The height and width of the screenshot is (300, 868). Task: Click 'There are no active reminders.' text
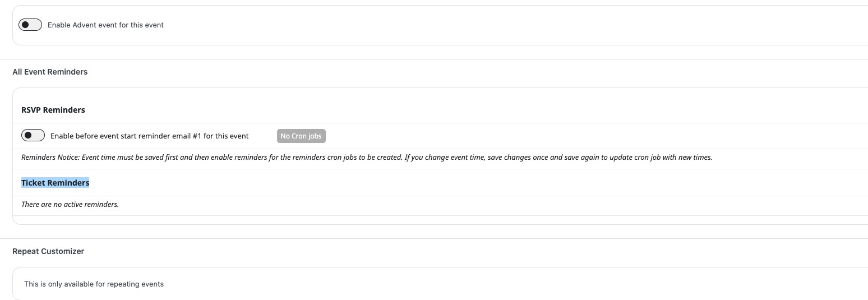coord(70,204)
